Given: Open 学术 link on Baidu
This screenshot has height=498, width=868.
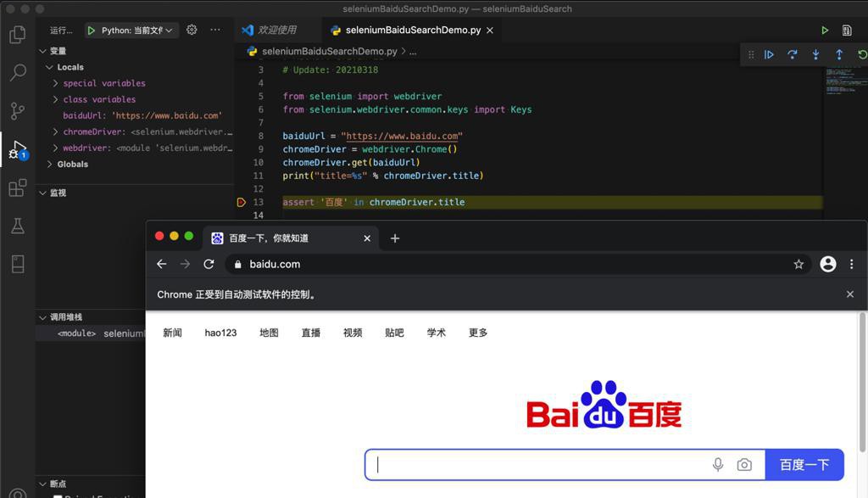Looking at the screenshot, I should pyautogui.click(x=437, y=333).
